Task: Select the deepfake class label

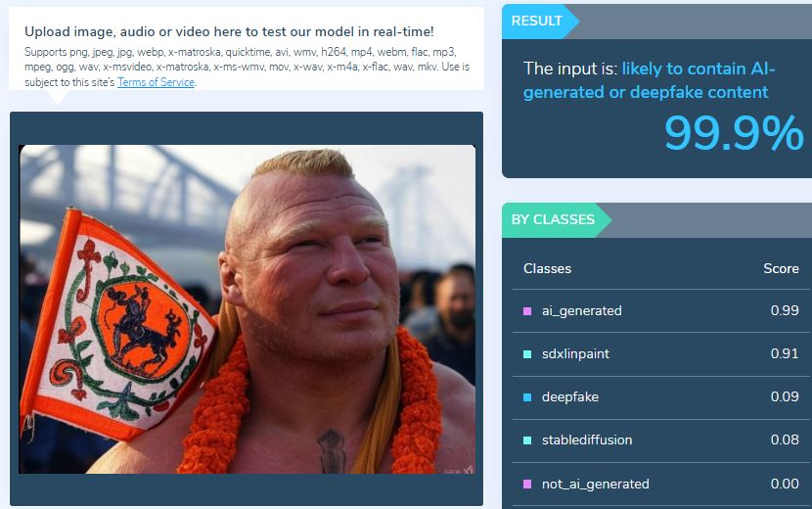Action: (570, 397)
